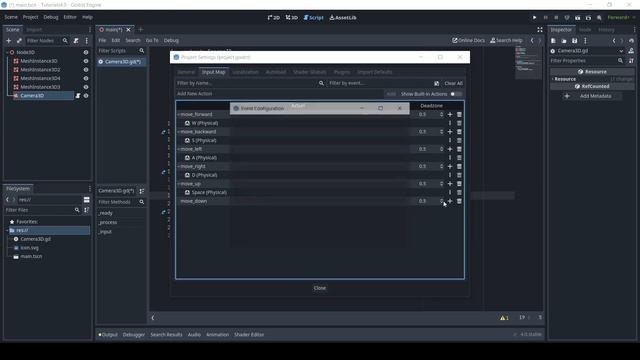Select Camera3D.gd in FileSystem
The height and width of the screenshot is (360, 640).
tap(36, 239)
